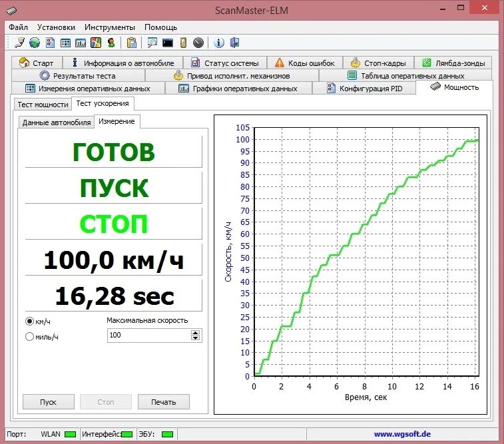The height and width of the screenshot is (444, 504).
Task: Increase maximum speed with up stepper arrow
Action: click(x=196, y=333)
